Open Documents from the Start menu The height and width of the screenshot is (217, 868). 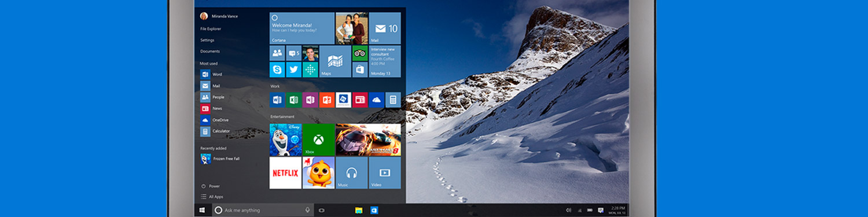pos(210,52)
